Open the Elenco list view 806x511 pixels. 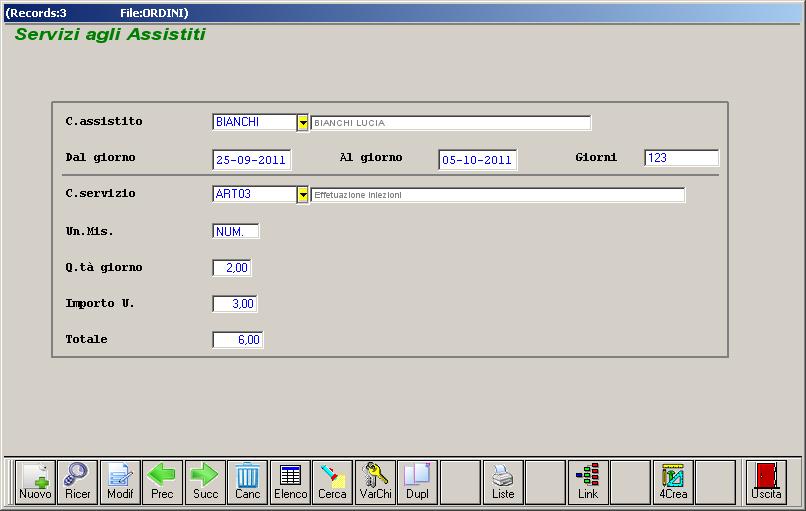point(290,482)
